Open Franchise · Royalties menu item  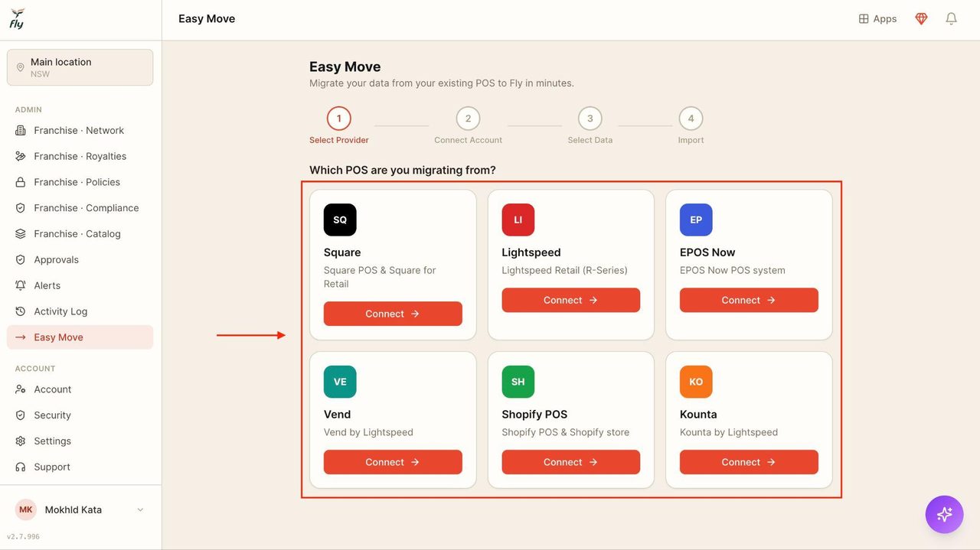coord(80,157)
